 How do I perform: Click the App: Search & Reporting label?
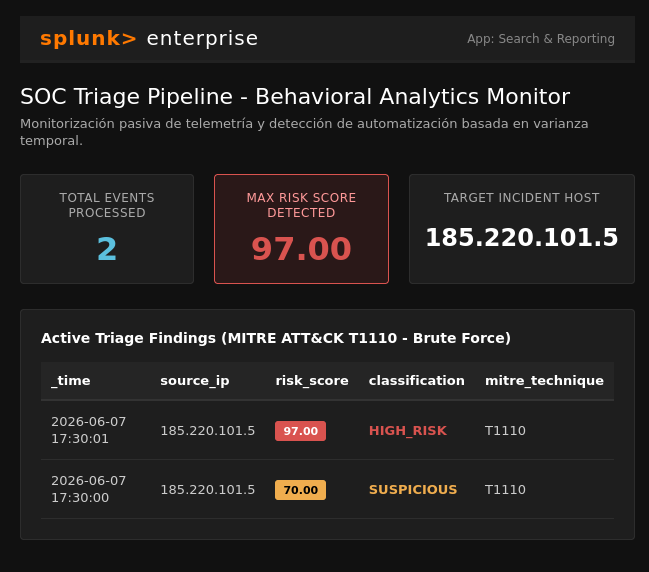pos(541,38)
